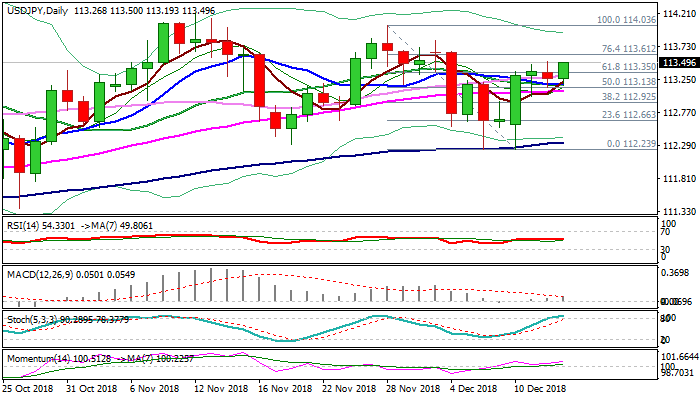
Task: Click the USDJPY,Daily chart title
Action: [37, 8]
